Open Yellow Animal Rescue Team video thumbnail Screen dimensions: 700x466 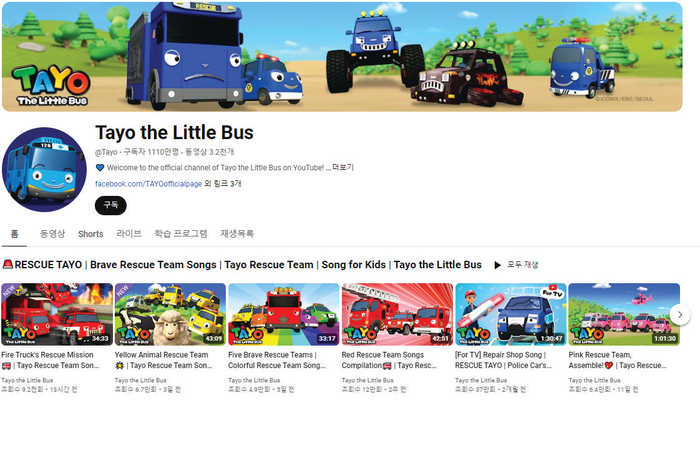click(170, 314)
